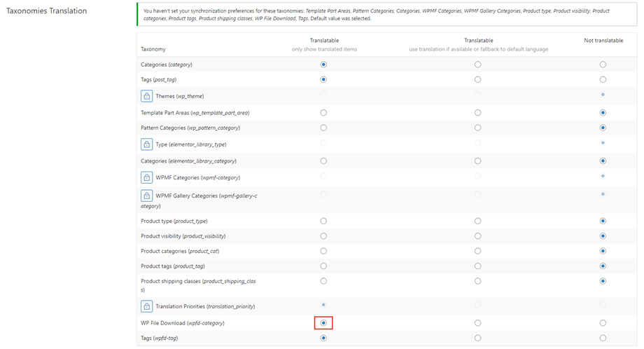Set Categories (category) to Not translatable
Screen dimensions: 644x349
pos(603,64)
